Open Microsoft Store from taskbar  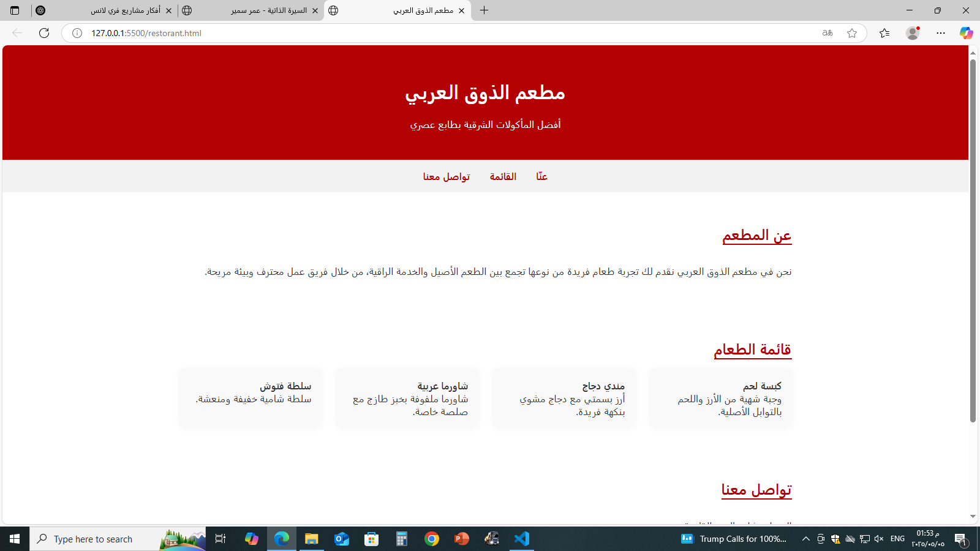point(372,539)
